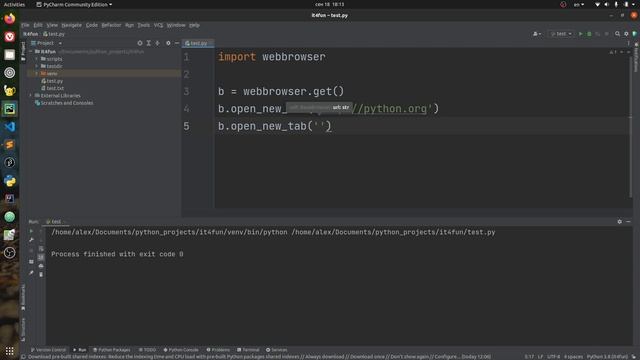Toggle Notifications side tab
The width and height of the screenshot is (640, 360).
pyautogui.click(x=636, y=57)
